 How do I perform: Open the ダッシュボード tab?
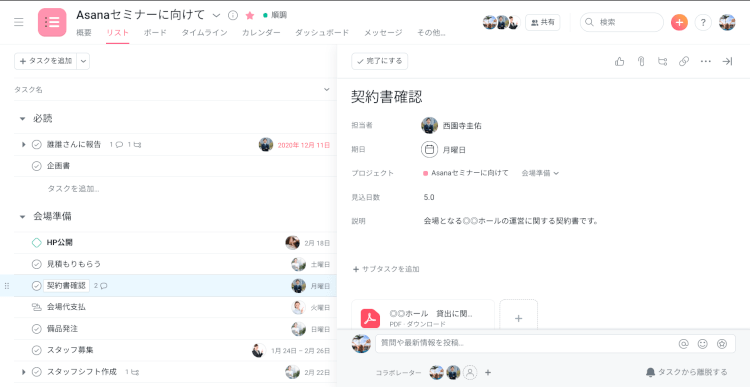pos(322,33)
